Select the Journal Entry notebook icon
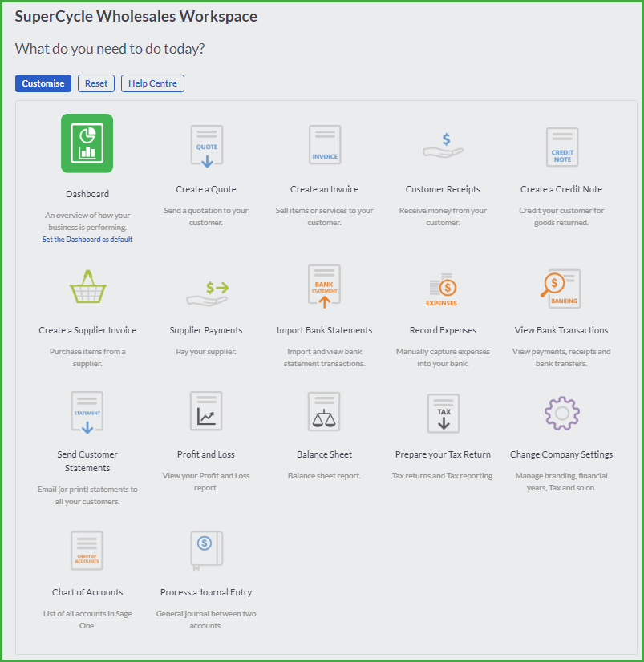Screen dimensions: 644x662 (207, 551)
